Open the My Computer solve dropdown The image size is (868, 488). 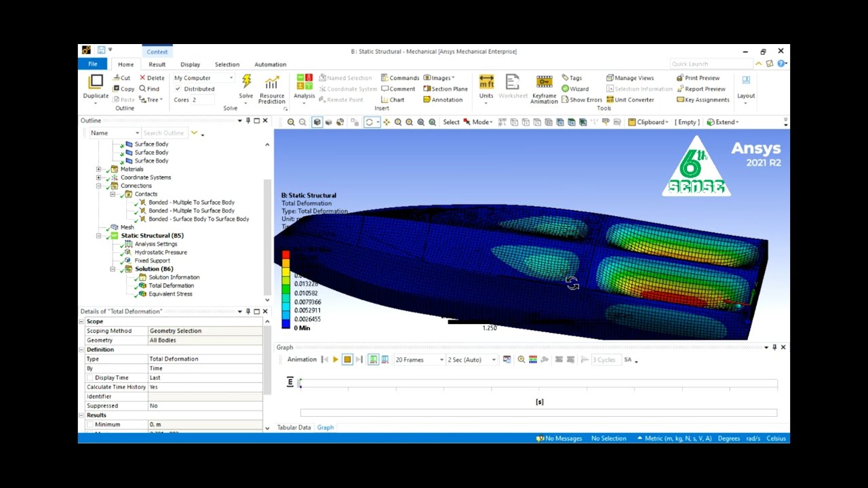pos(203,78)
